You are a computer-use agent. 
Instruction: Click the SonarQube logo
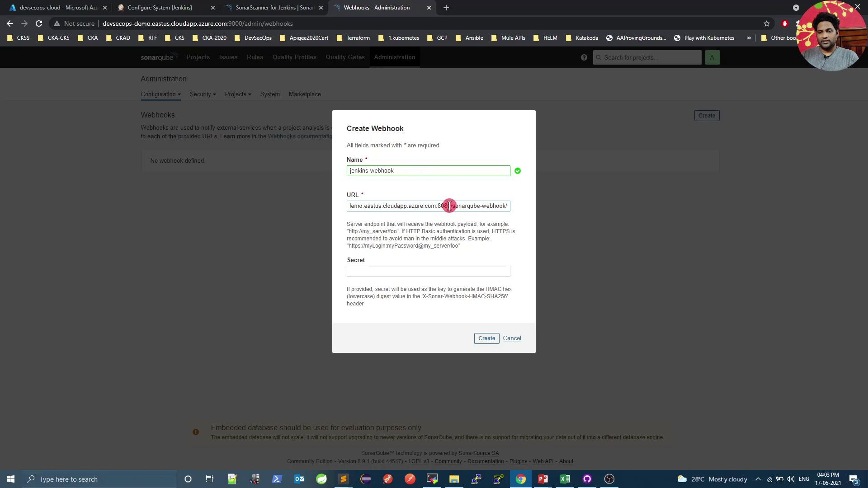pyautogui.click(x=157, y=57)
